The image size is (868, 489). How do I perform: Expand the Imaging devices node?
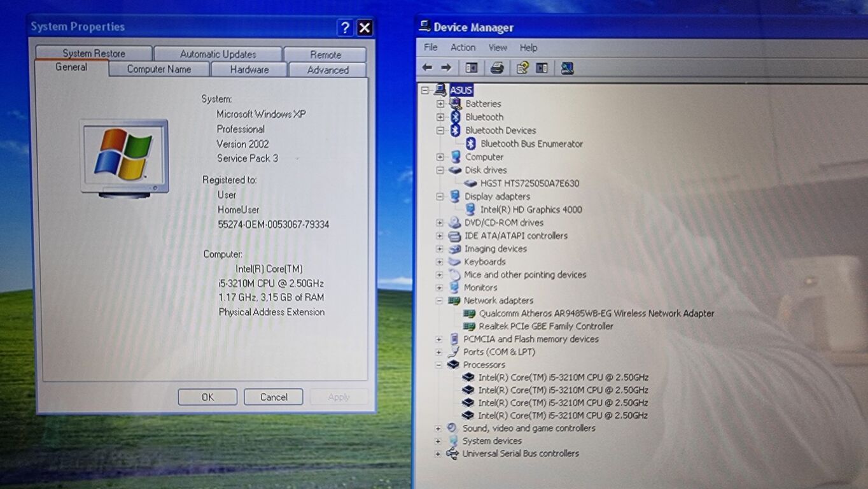click(x=439, y=249)
